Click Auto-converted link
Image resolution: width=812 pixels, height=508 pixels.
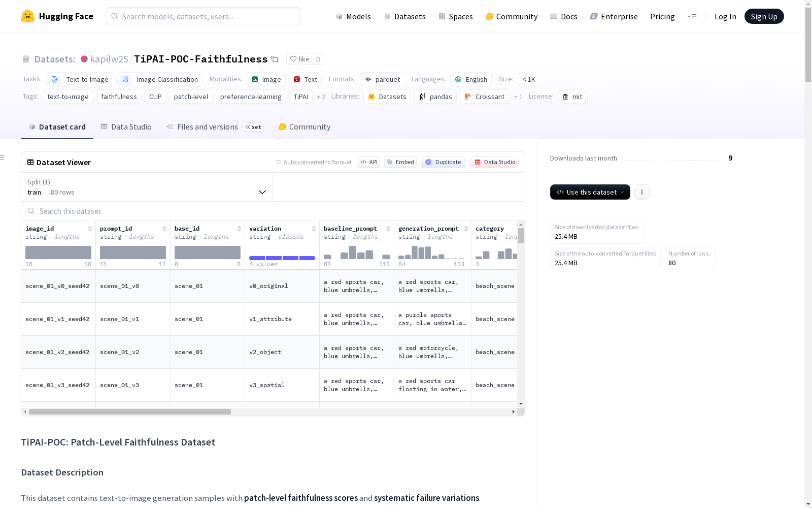(303, 162)
